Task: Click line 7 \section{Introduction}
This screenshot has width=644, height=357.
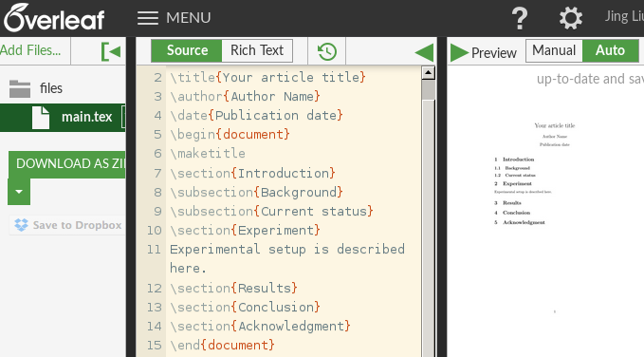Action: click(x=252, y=173)
